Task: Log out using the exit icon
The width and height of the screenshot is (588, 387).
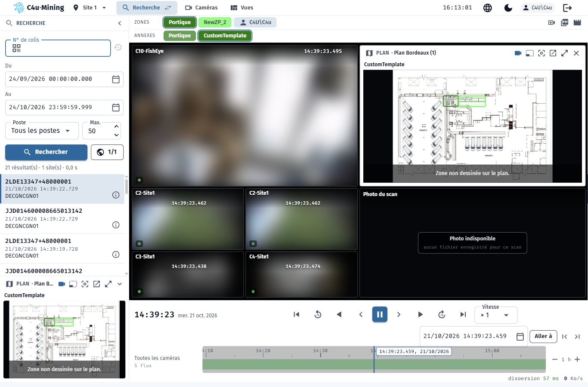Action: [568, 8]
